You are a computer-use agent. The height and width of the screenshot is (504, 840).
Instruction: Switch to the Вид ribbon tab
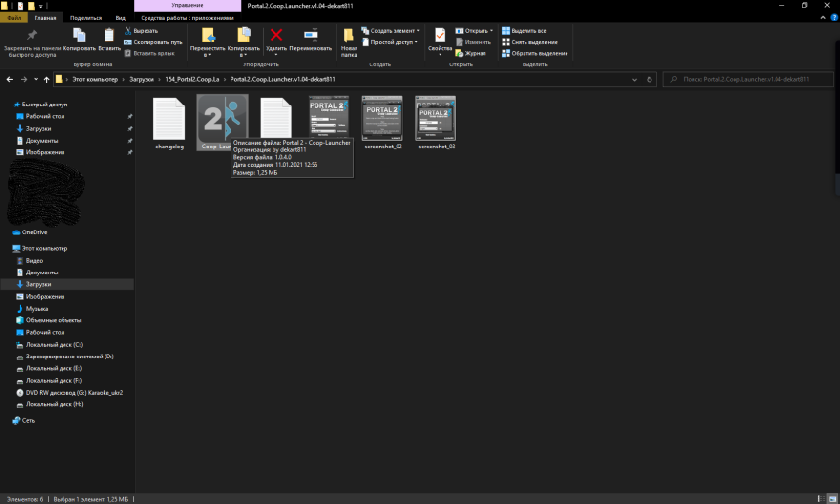(x=120, y=18)
